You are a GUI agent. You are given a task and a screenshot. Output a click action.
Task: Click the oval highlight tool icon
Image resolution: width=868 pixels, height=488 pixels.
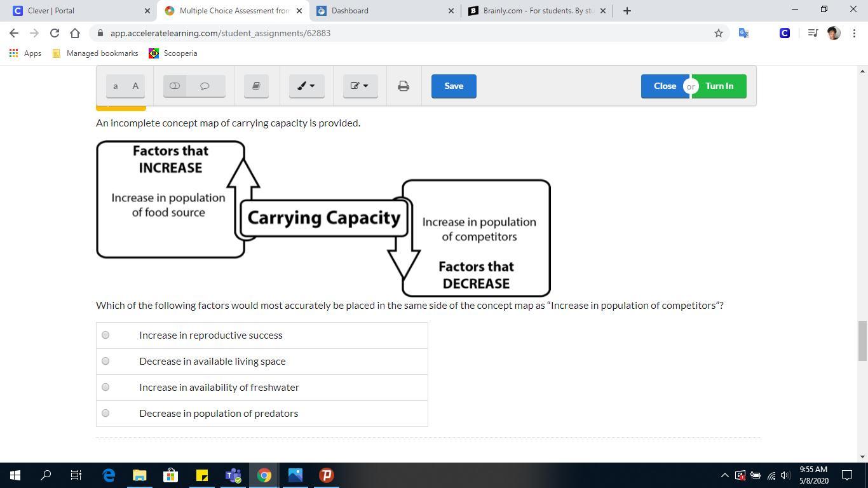[x=175, y=86]
